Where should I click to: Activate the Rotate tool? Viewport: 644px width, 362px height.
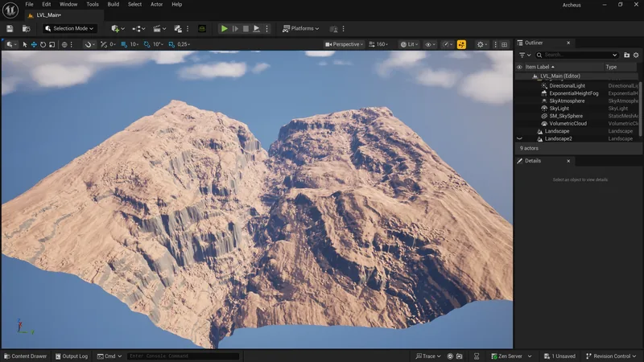(x=43, y=44)
